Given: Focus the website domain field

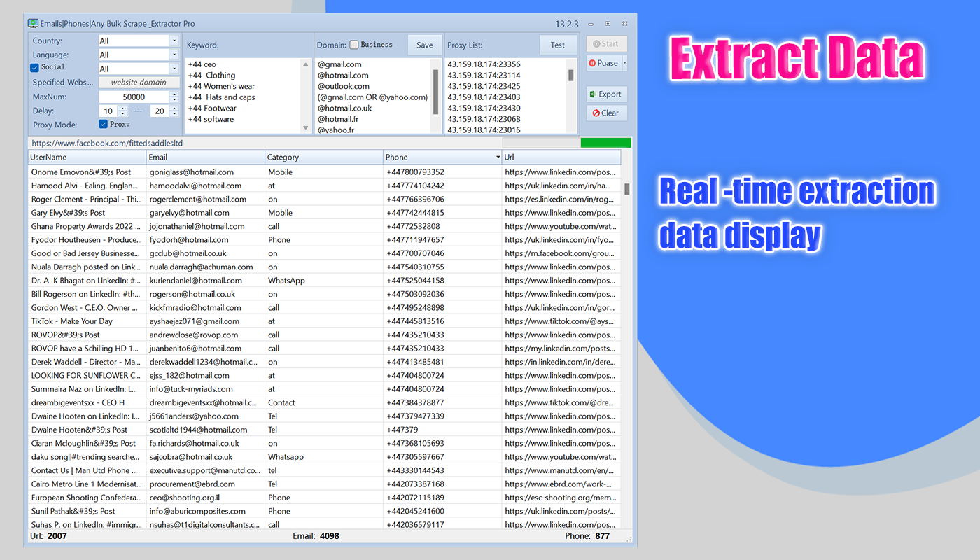Looking at the screenshot, I should [x=139, y=82].
